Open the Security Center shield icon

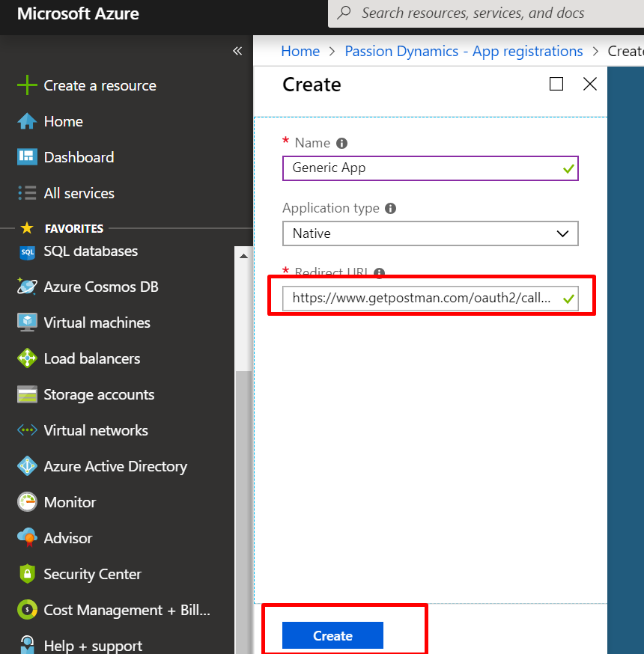coord(27,575)
